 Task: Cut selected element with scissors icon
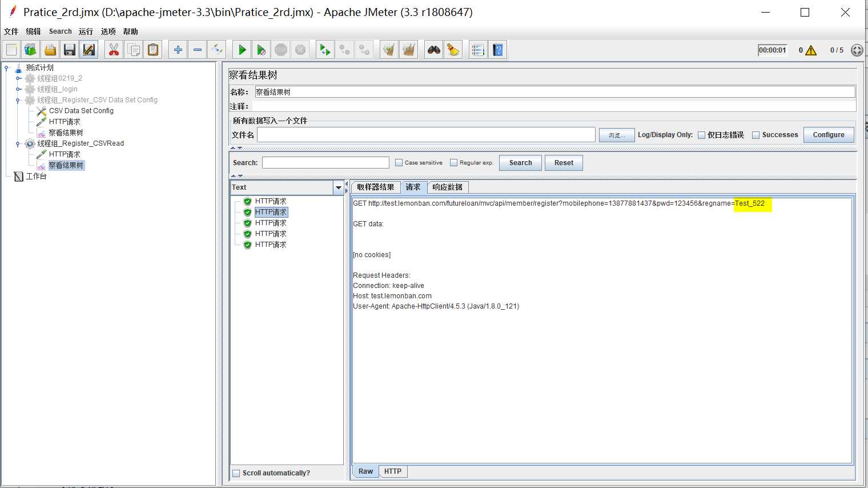pos(114,50)
